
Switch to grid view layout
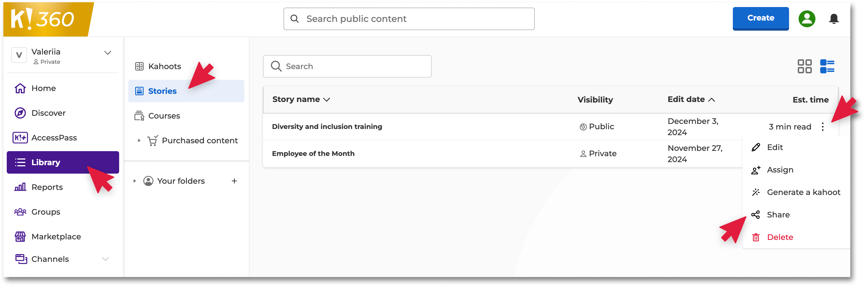pos(804,66)
